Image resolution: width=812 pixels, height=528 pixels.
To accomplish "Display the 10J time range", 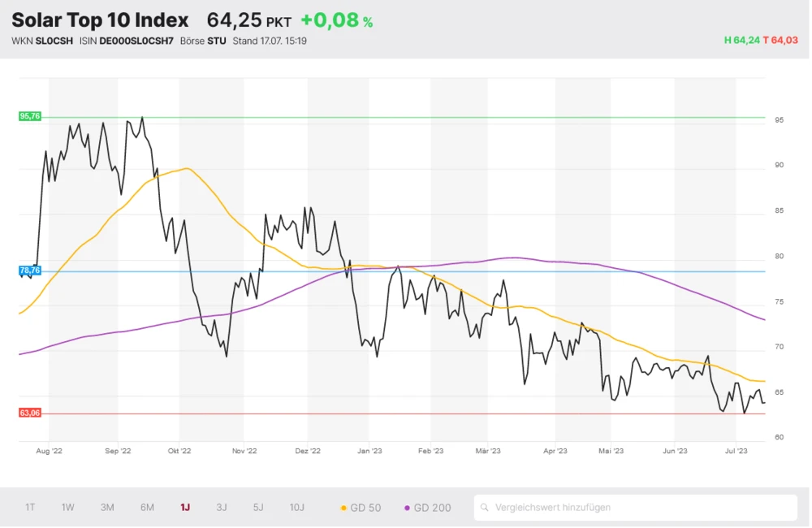I will click(x=297, y=508).
